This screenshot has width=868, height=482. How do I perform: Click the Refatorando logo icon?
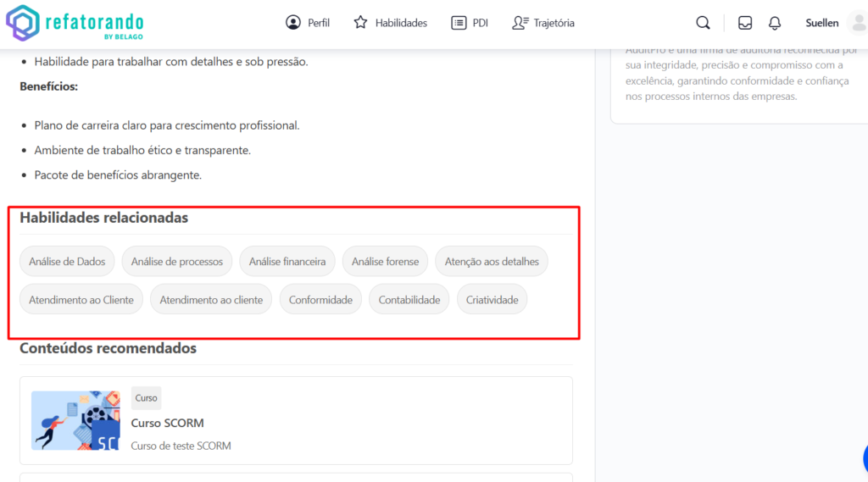pos(22,23)
